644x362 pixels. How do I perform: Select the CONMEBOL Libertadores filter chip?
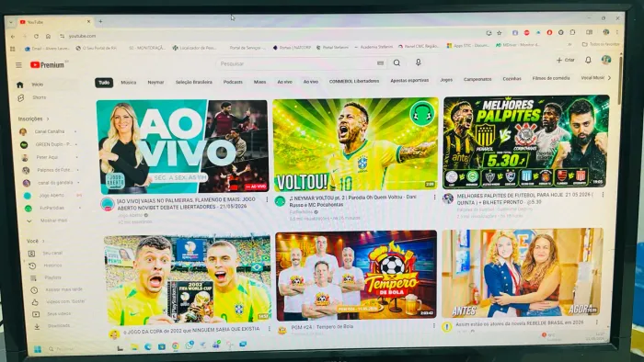354,81
